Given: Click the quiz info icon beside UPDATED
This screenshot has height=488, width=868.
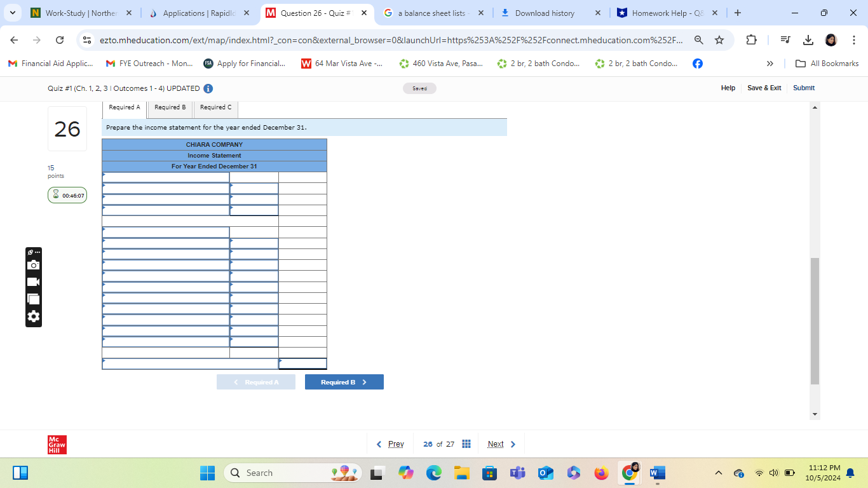Looking at the screenshot, I should [x=208, y=88].
